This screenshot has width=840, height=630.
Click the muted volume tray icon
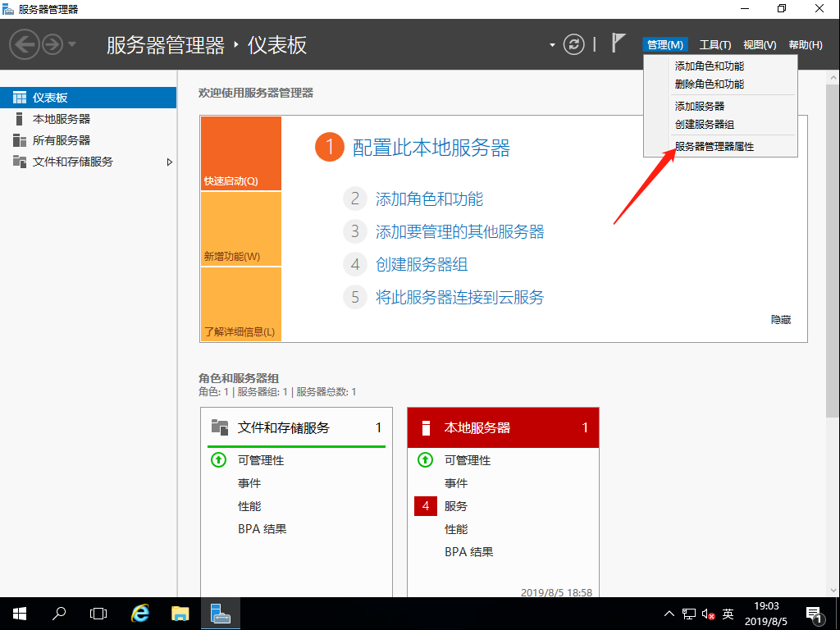(x=708, y=614)
